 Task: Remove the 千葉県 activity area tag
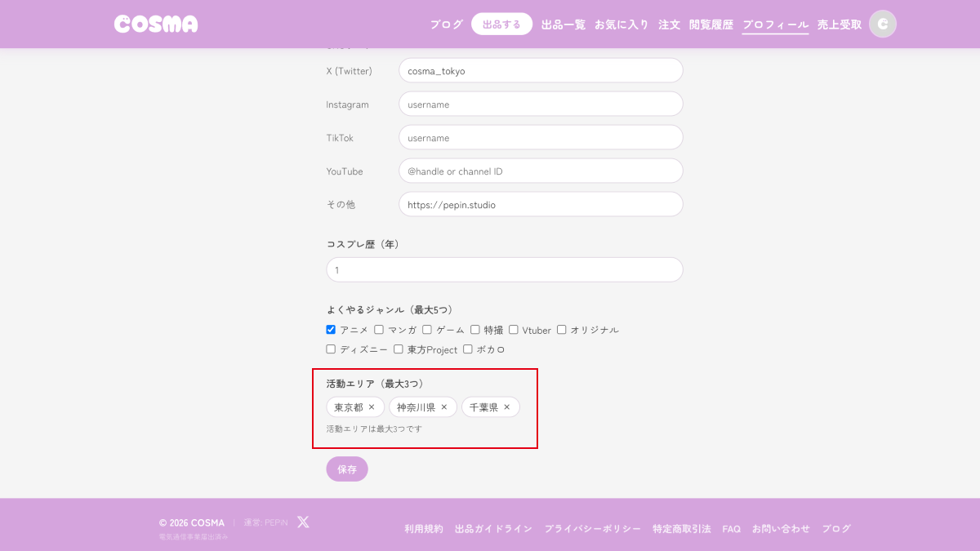[506, 407]
